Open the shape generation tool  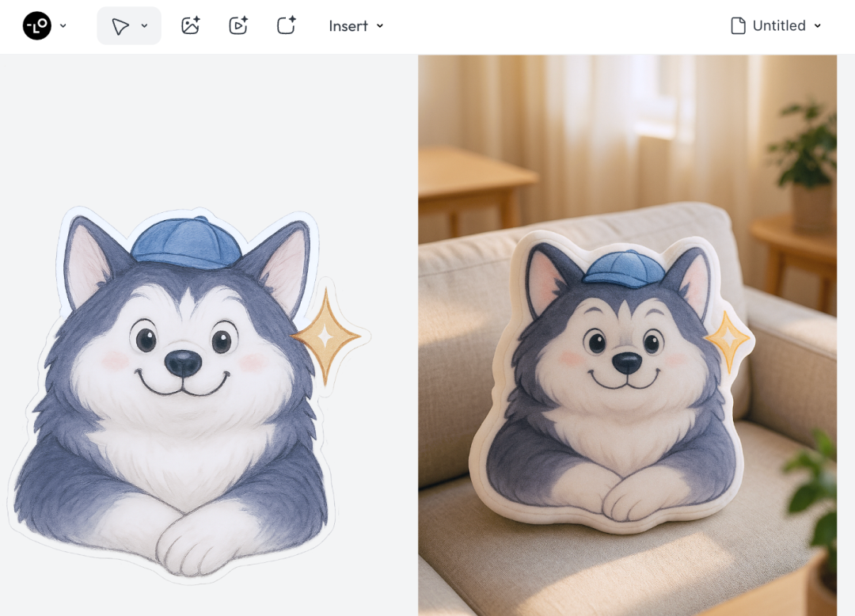287,25
